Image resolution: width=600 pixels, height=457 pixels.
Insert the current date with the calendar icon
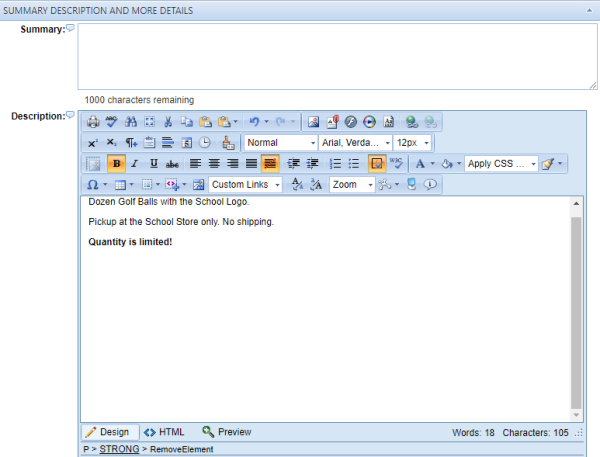point(186,143)
